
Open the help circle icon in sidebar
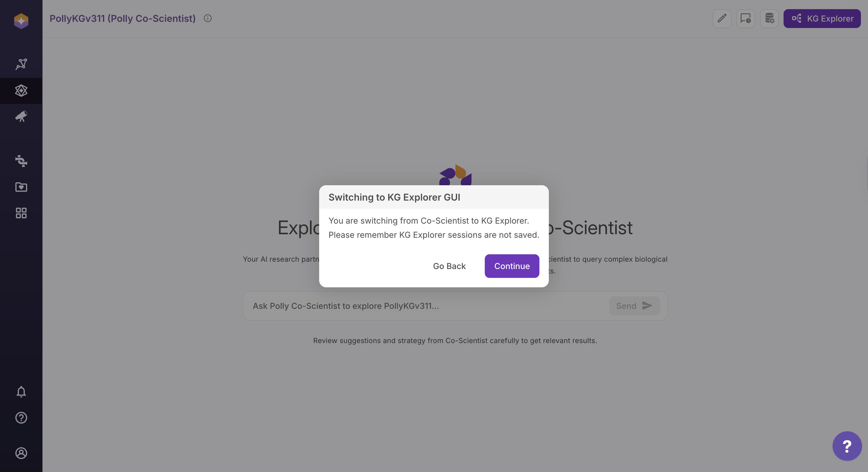click(x=21, y=418)
